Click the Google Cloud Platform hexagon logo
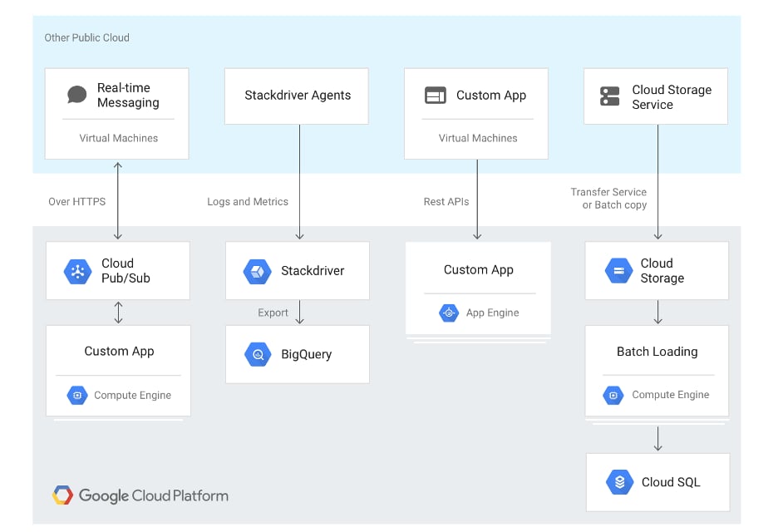778x532 pixels. (62, 495)
